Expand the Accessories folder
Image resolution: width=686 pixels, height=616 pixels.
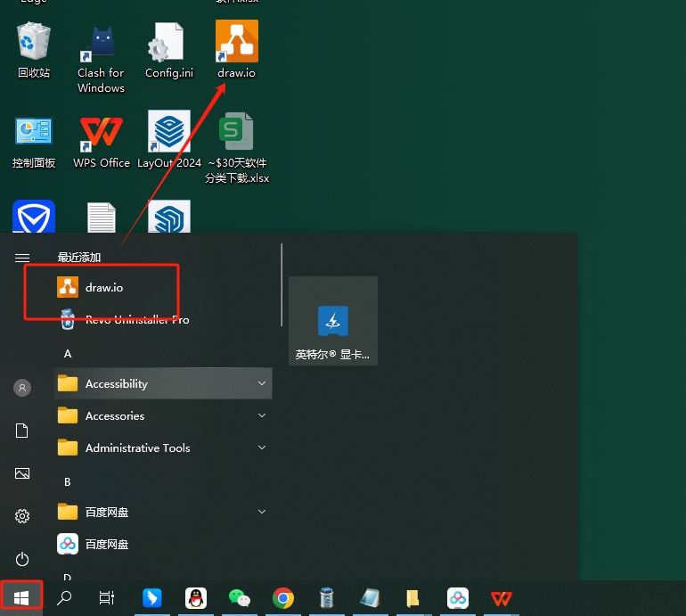point(163,415)
